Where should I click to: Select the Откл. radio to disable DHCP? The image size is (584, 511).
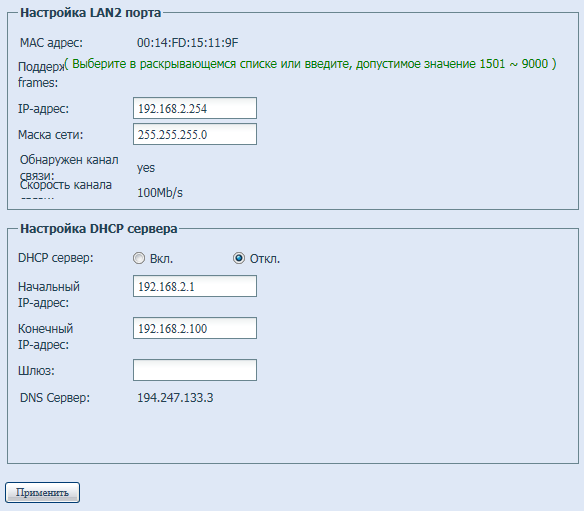tap(239, 258)
